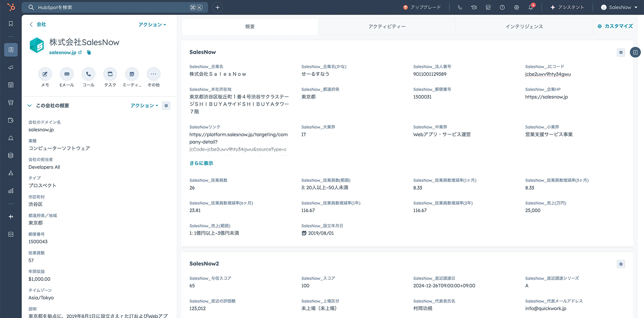Click the タイプ value プロスペクト

pos(42,185)
